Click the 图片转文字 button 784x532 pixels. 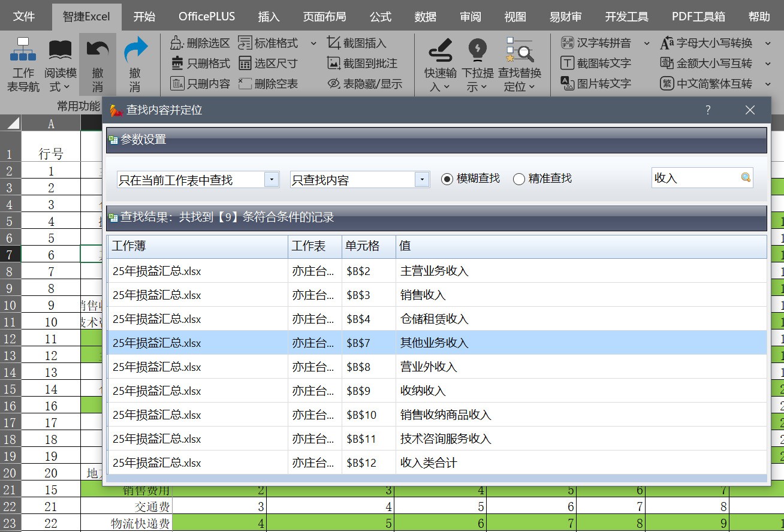596,84
